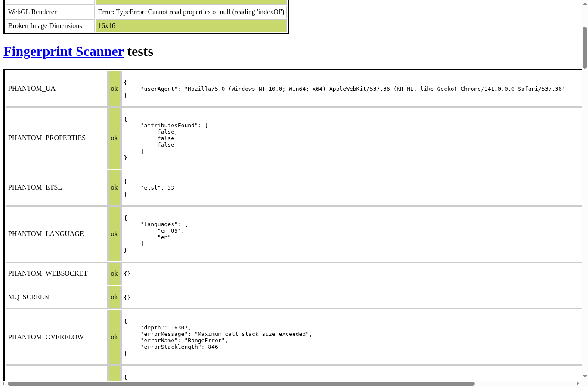588x387 pixels.
Task: Click the ok status for PHANTOM_WEBSOCKET
Action: pyautogui.click(x=114, y=273)
